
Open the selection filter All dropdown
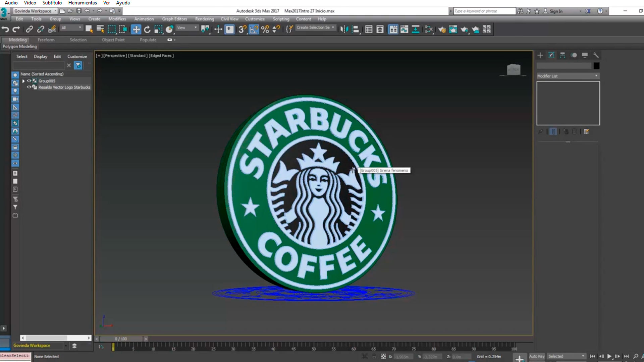(71, 28)
